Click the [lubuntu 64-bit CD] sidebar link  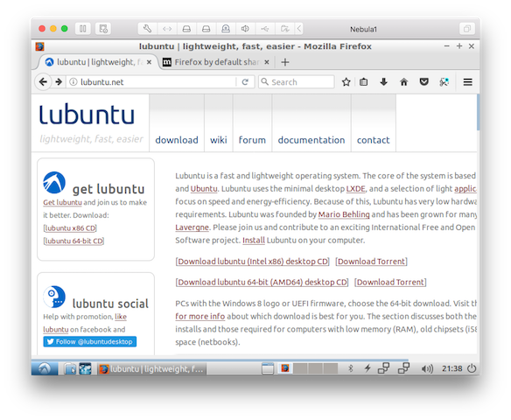[x=73, y=241]
